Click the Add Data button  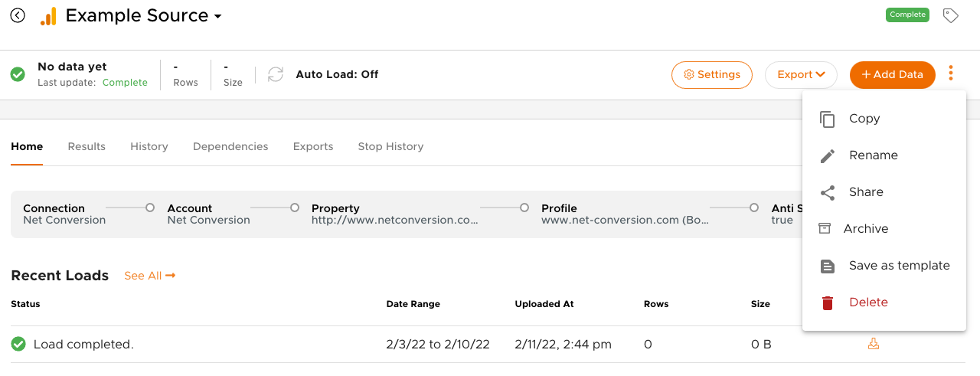(x=892, y=74)
